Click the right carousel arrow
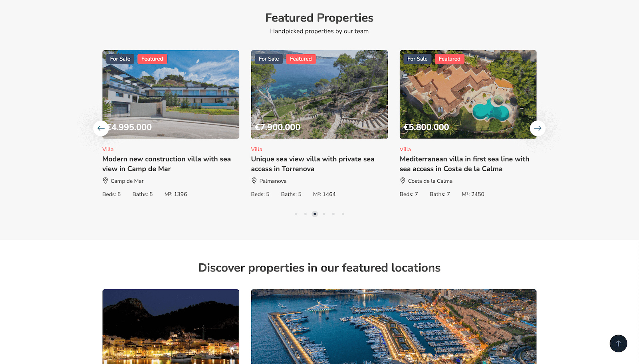 538,129
